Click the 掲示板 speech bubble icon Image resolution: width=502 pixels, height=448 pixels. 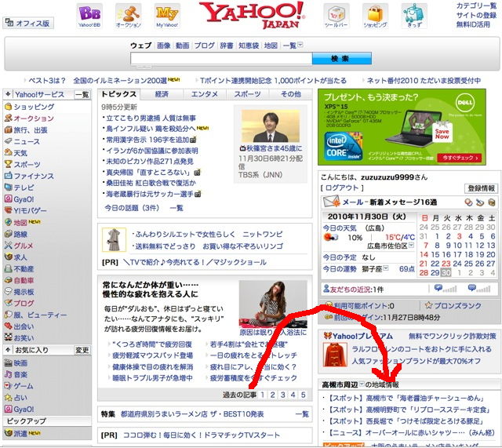(x=8, y=292)
